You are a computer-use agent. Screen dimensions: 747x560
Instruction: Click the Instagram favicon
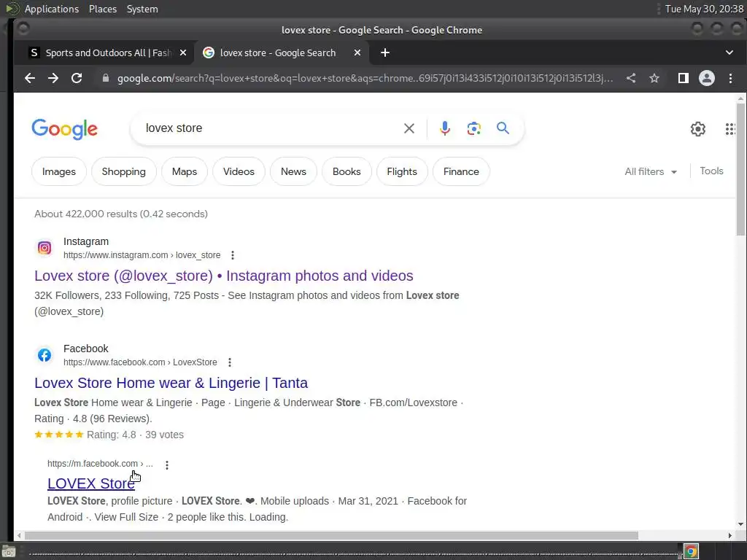coord(44,248)
